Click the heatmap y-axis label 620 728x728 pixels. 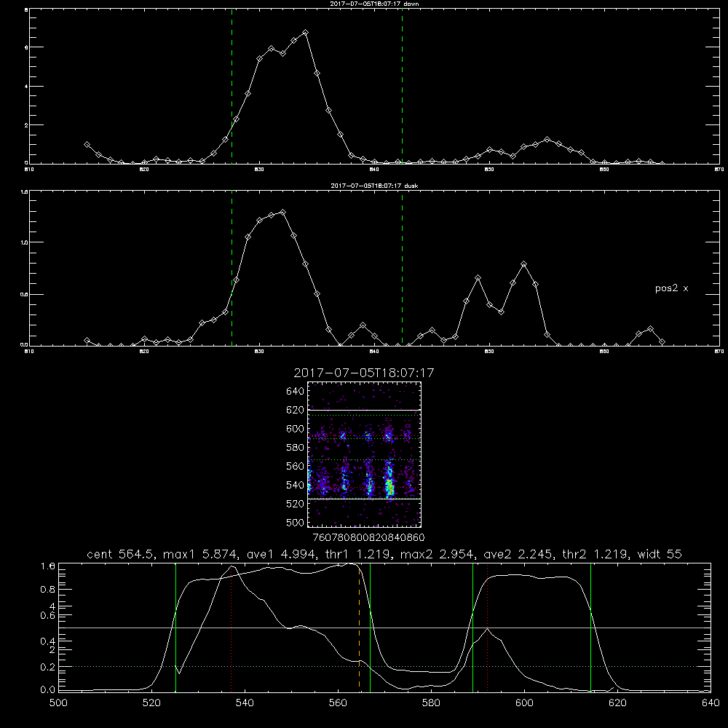pyautogui.click(x=296, y=410)
